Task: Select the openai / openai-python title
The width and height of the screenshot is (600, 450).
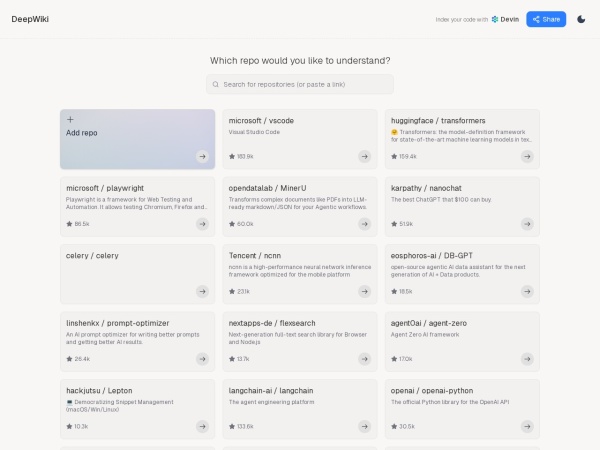Action: (x=432, y=390)
